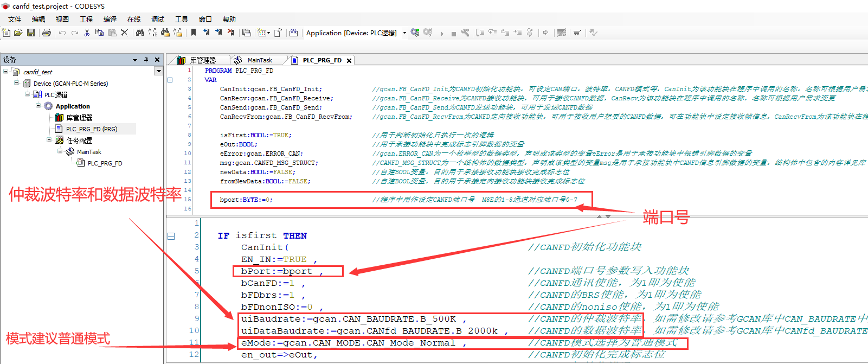Switch to the MainTask tab
The height and width of the screenshot is (364, 868).
(259, 60)
